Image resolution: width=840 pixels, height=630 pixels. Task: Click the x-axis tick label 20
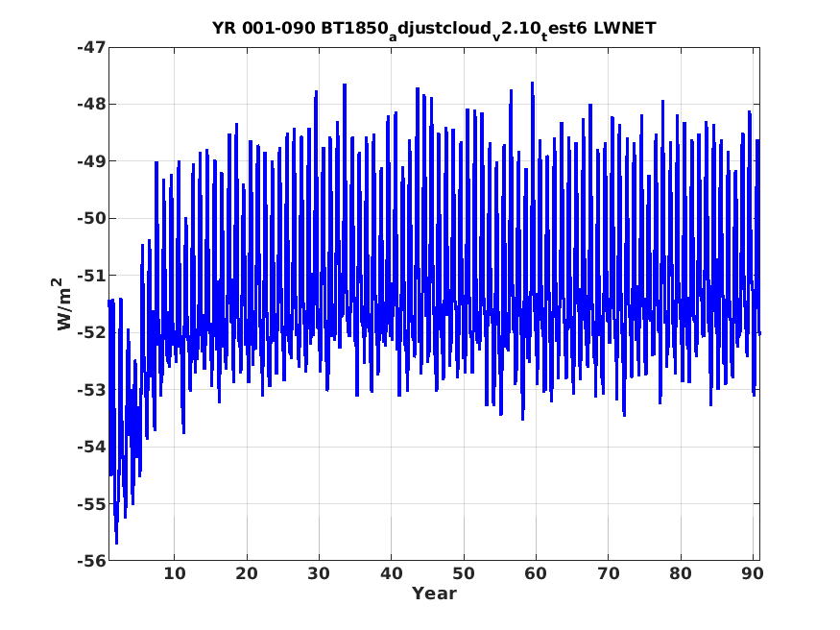[247, 573]
